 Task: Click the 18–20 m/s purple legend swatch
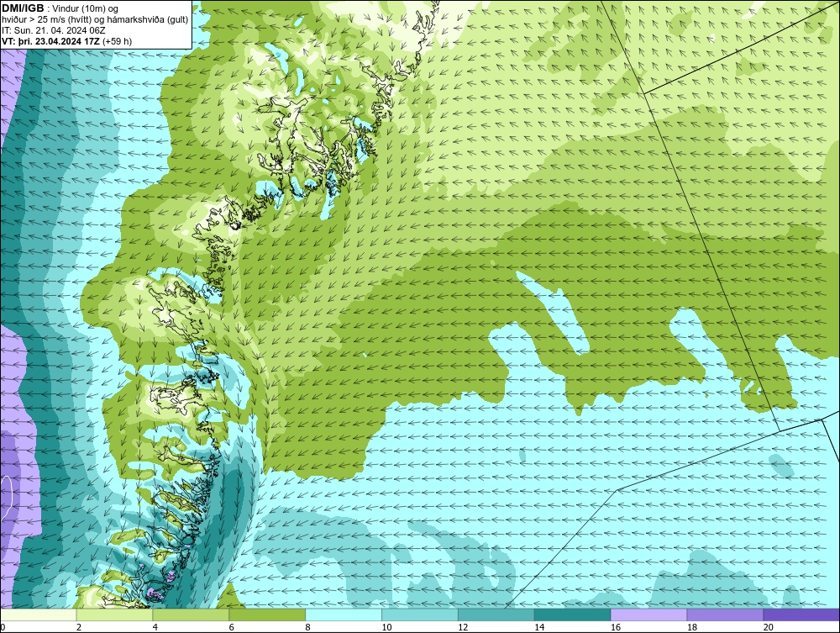pos(726,615)
